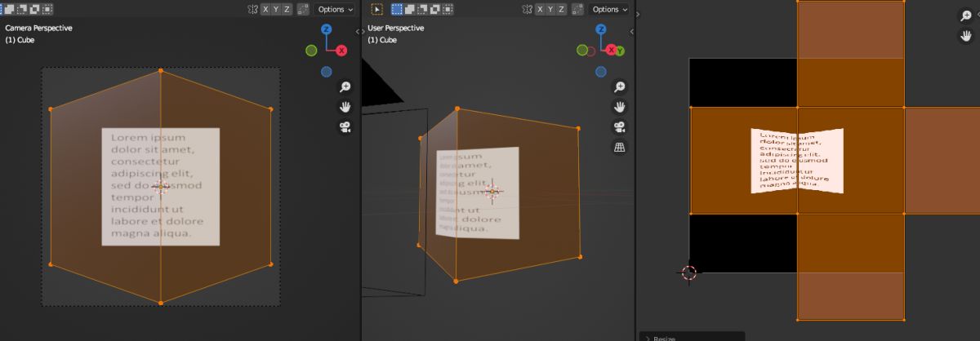Click pan hand icon in User Perspective viewport
The image size is (980, 341).
[x=620, y=107]
